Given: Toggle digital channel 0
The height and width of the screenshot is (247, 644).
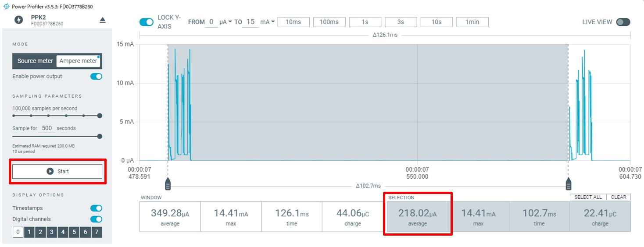Looking at the screenshot, I should [18, 232].
